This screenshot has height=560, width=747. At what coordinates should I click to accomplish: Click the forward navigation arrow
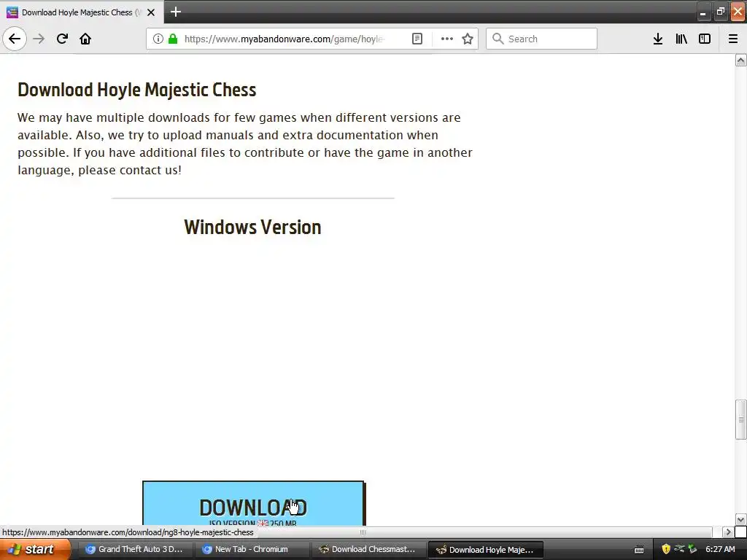pos(39,39)
